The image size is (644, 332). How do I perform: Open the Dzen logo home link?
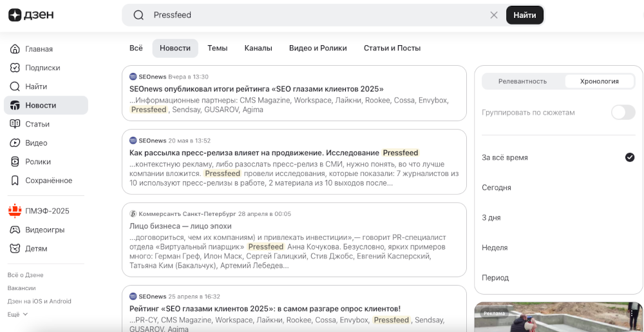pyautogui.click(x=31, y=15)
